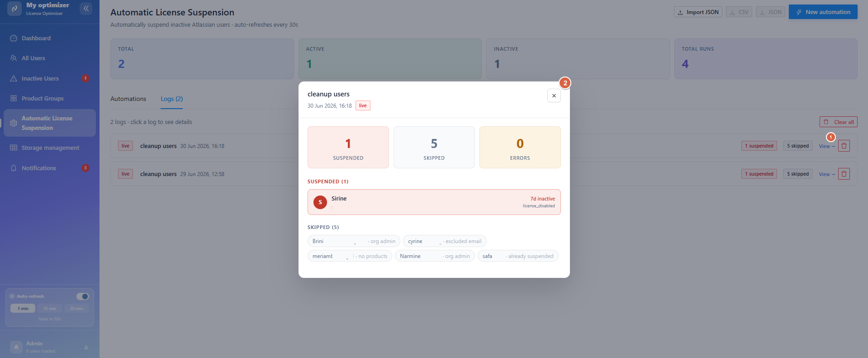Click the Notifications red count badge
The image size is (868, 358).
[x=85, y=168]
